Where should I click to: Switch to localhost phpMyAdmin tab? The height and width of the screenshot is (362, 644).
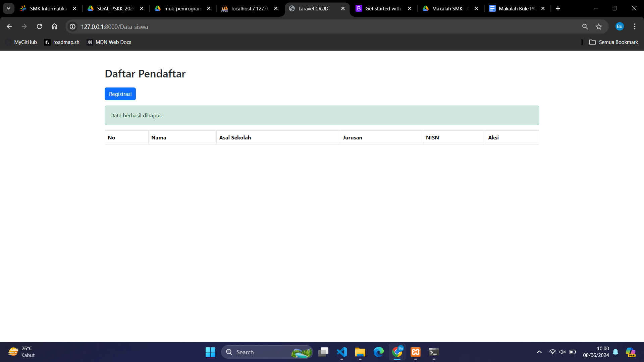coord(249,8)
